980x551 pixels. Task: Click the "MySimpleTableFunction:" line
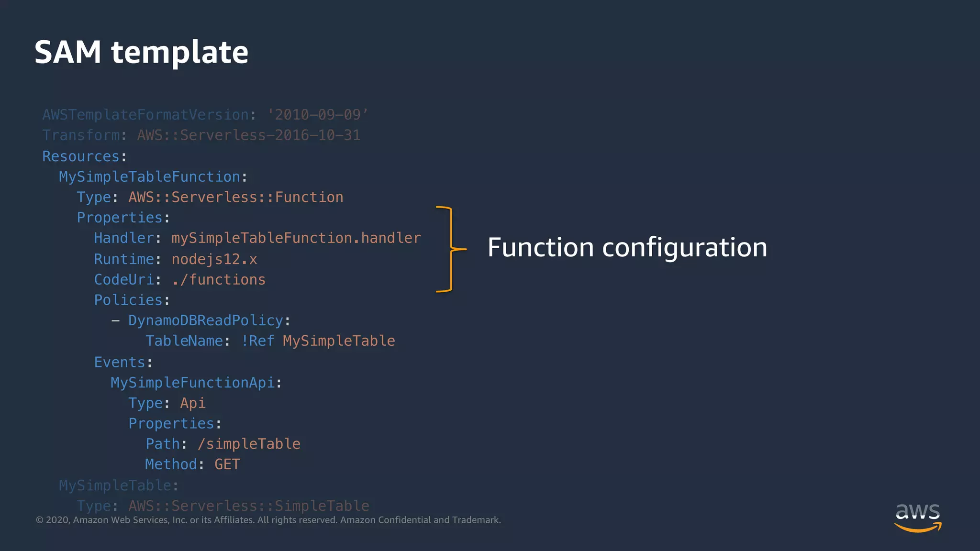pyautogui.click(x=153, y=177)
